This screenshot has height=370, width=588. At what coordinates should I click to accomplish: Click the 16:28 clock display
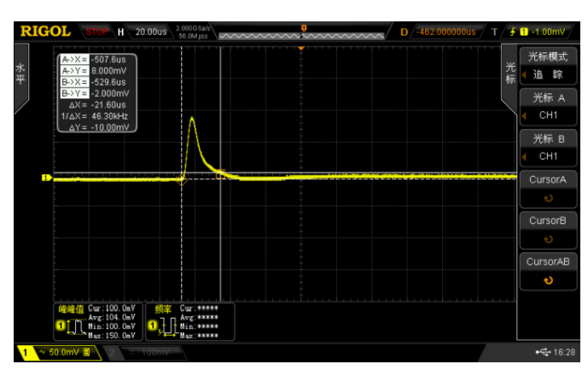pos(564,352)
